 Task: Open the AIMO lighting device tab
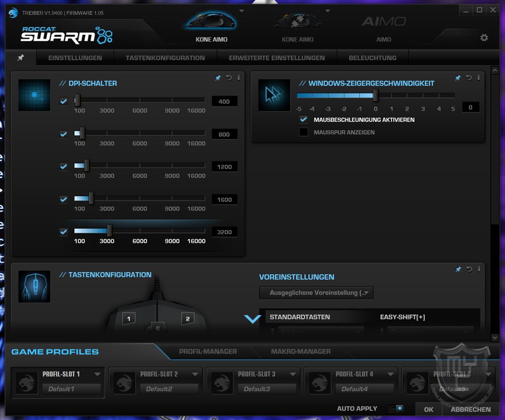(x=383, y=28)
